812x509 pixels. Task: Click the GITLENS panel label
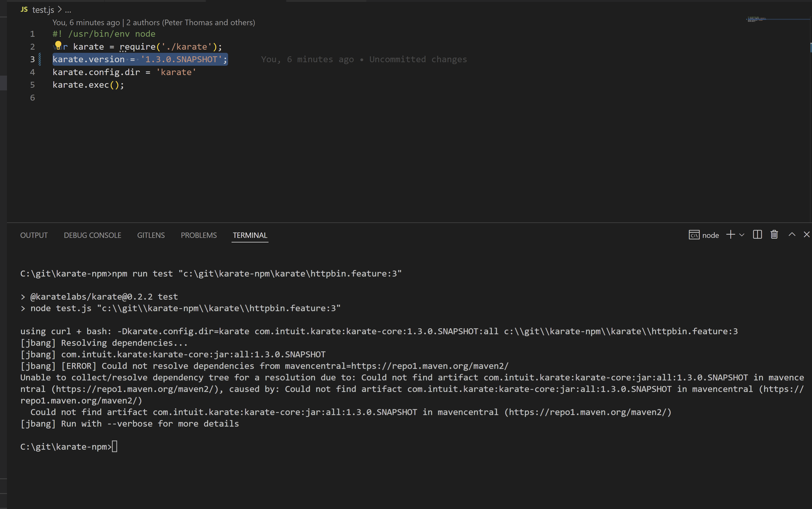(151, 235)
